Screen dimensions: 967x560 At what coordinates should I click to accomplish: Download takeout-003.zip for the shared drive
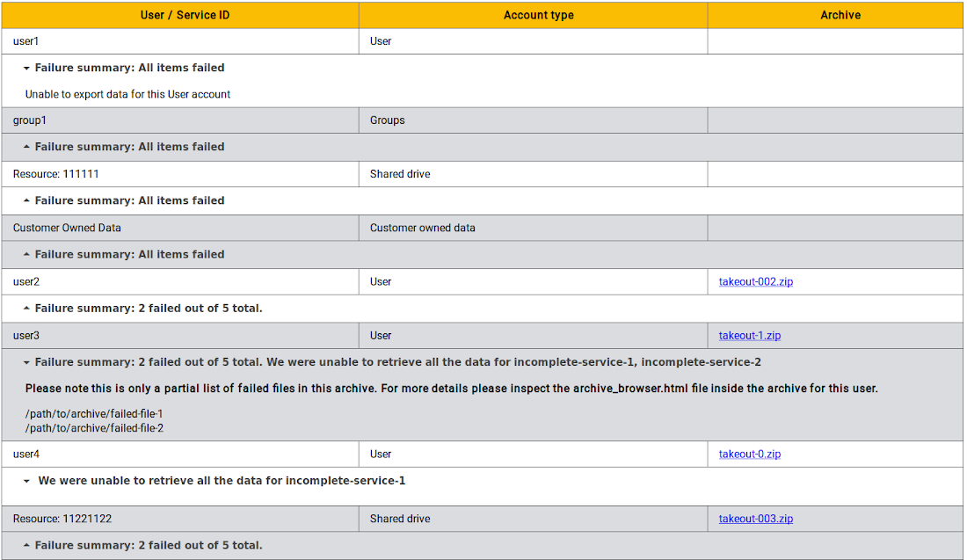click(755, 519)
